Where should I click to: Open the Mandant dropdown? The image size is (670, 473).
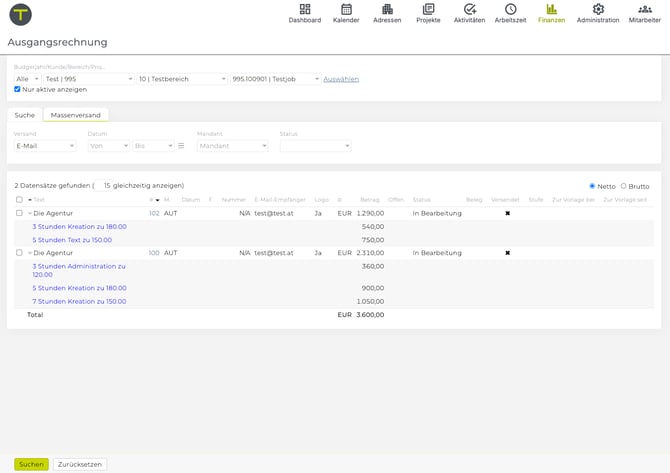tap(232, 146)
